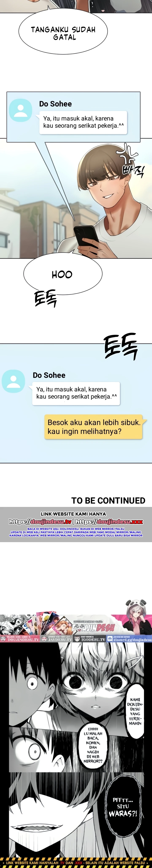Click the TO BE CONTINUED text
Viewport: 152px width, 868px height.
(x=108, y=500)
